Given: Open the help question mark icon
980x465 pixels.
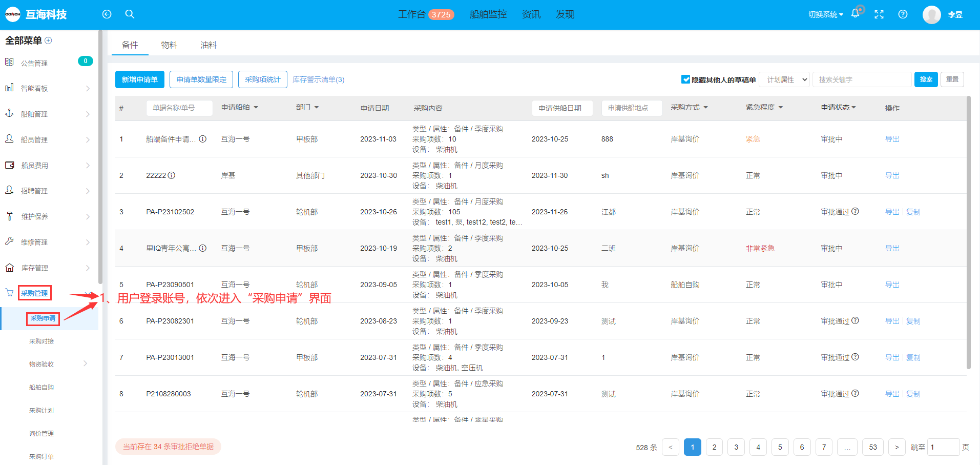Looking at the screenshot, I should pyautogui.click(x=903, y=14).
